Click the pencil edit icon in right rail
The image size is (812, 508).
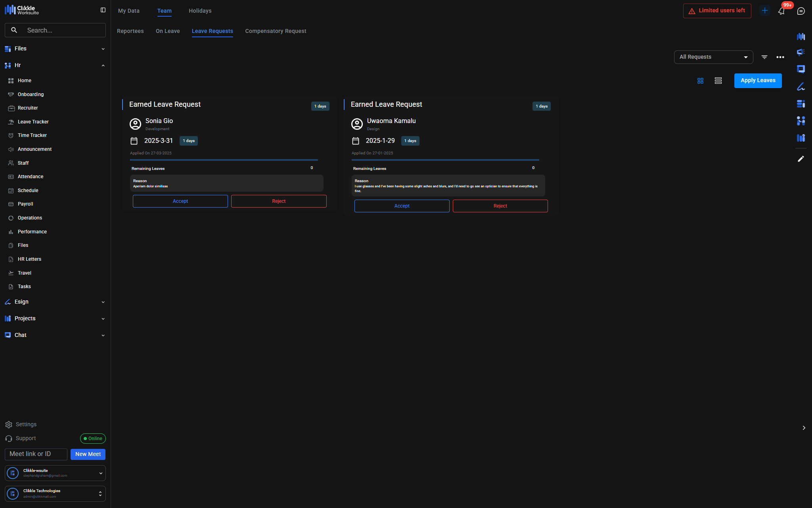pos(801,159)
